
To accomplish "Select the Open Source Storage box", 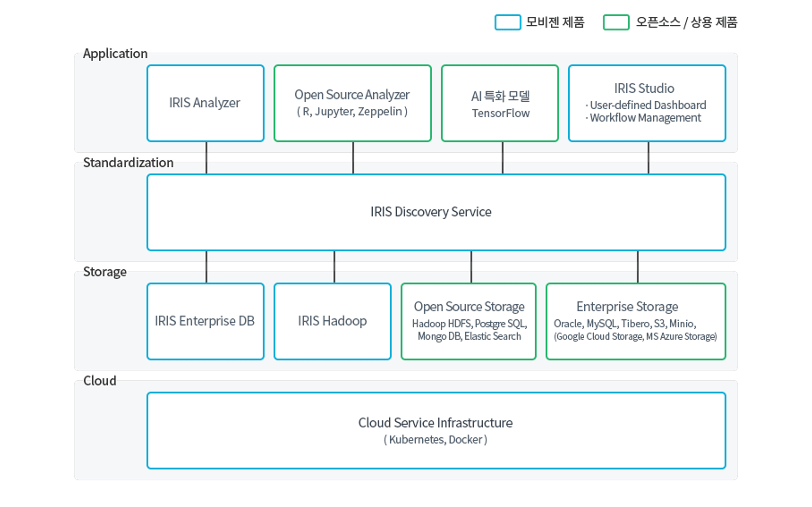I will (x=468, y=321).
